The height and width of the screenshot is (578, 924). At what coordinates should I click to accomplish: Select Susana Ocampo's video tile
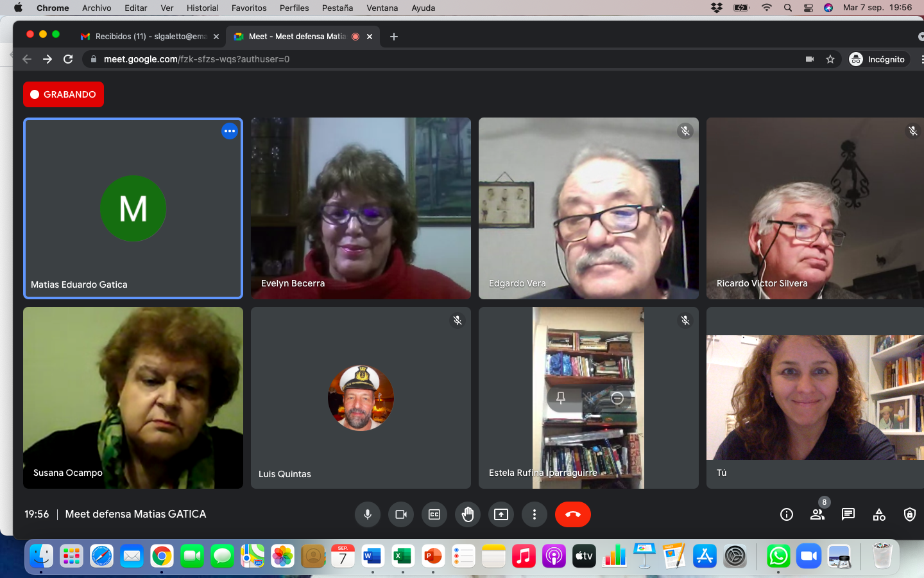[x=133, y=398]
